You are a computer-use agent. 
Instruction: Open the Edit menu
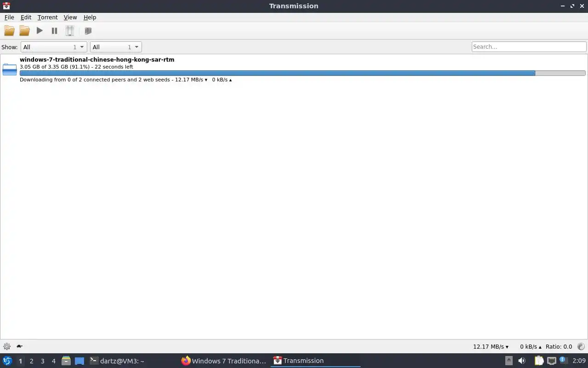26,17
